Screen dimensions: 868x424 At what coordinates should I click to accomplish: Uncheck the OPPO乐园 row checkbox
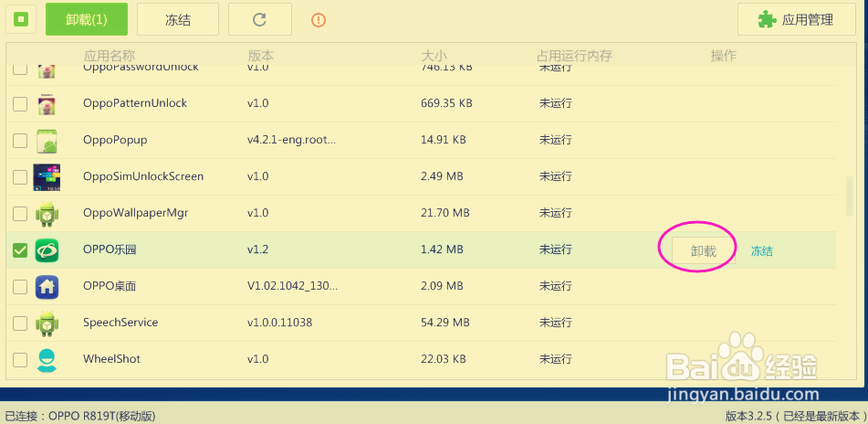[20, 250]
